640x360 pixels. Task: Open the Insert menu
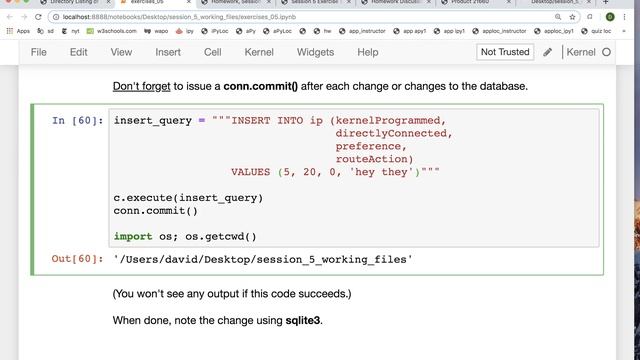[168, 52]
